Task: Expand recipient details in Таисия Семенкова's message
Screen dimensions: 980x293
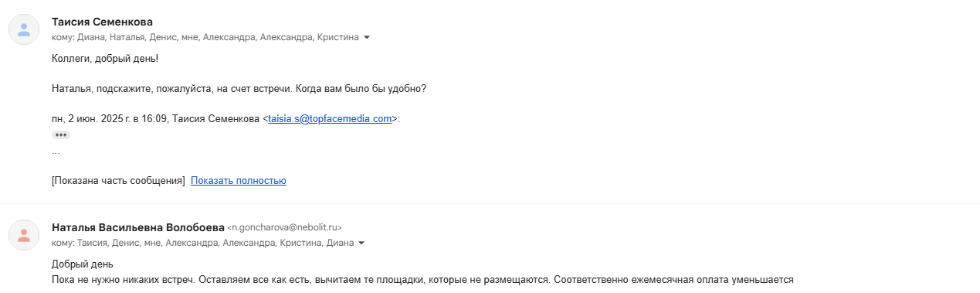Action: (367, 37)
